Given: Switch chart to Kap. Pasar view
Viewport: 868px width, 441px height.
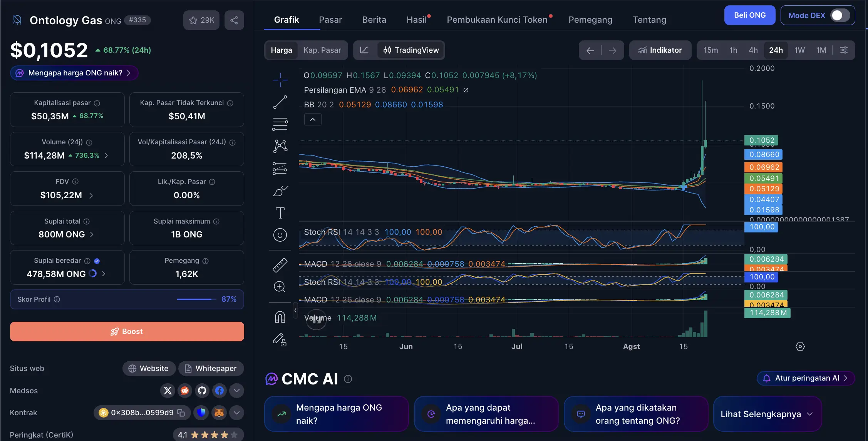Looking at the screenshot, I should point(322,50).
